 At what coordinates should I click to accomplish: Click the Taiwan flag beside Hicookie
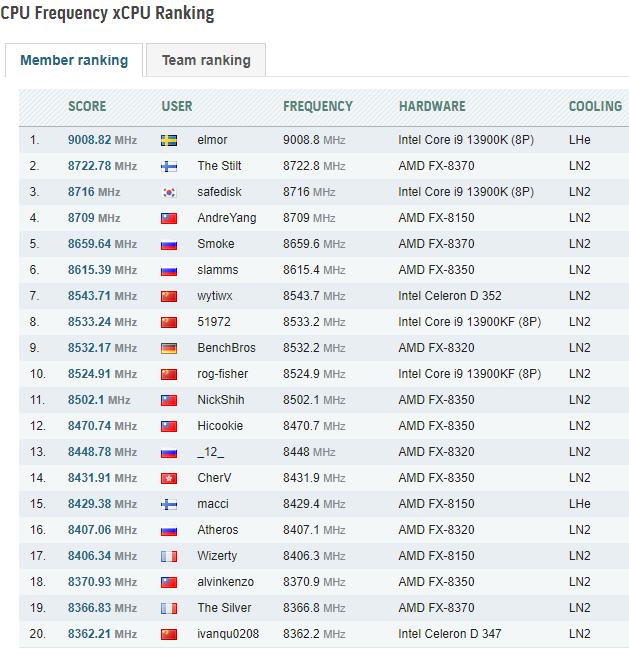(169, 426)
